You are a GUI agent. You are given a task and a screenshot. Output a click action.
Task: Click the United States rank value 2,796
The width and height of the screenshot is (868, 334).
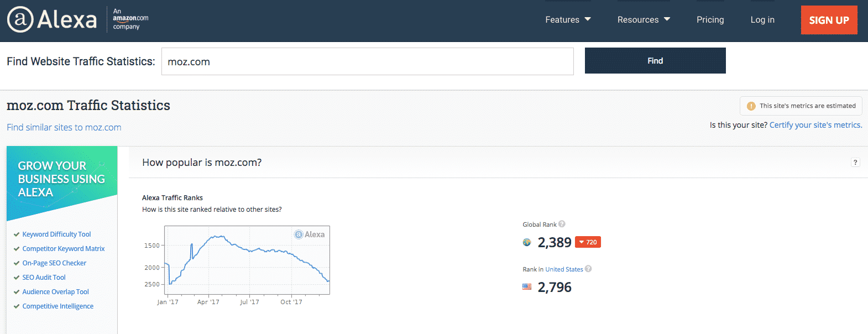555,287
